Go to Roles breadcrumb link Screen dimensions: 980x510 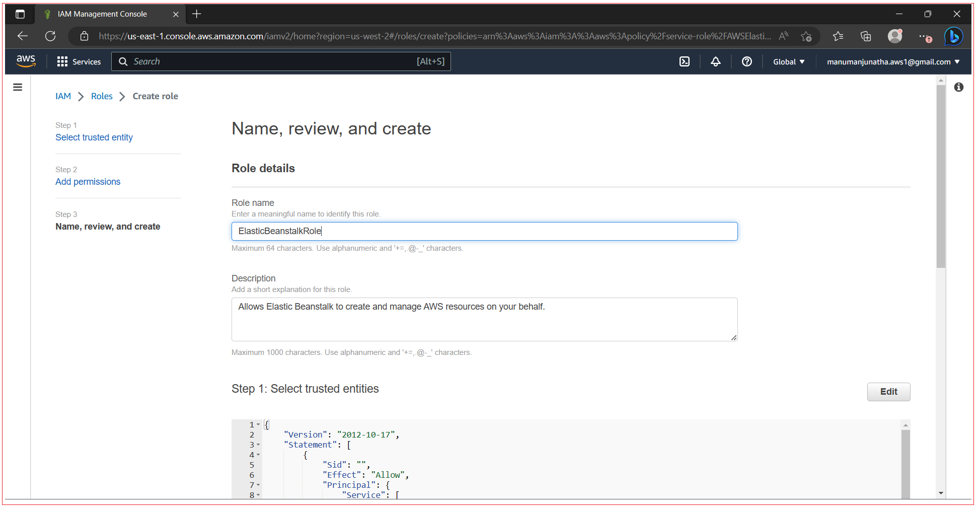102,96
